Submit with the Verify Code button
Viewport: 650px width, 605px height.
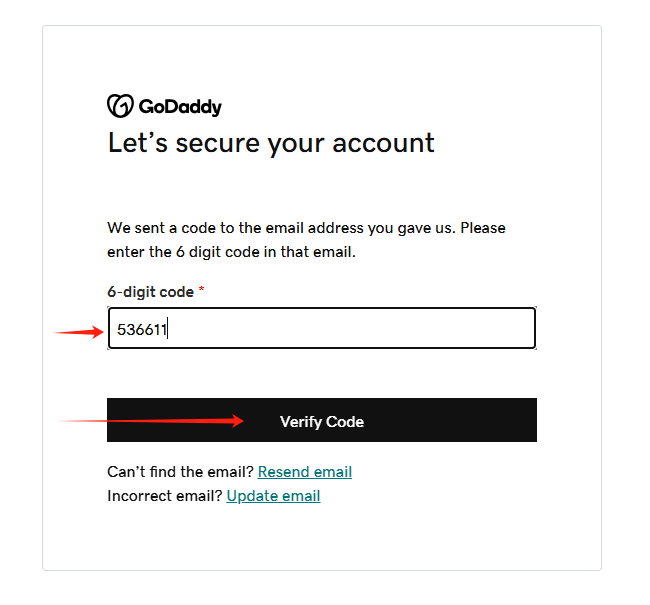(x=322, y=420)
